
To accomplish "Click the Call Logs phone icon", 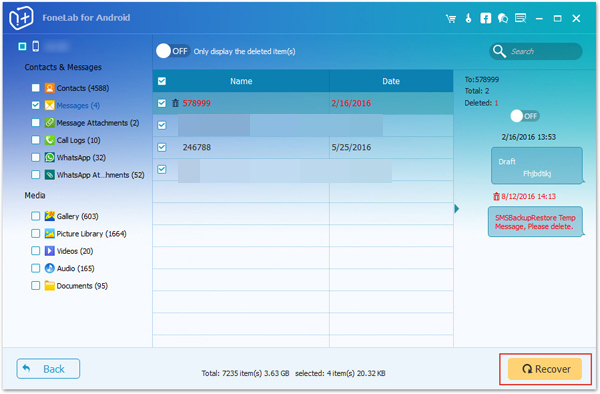I will point(49,140).
